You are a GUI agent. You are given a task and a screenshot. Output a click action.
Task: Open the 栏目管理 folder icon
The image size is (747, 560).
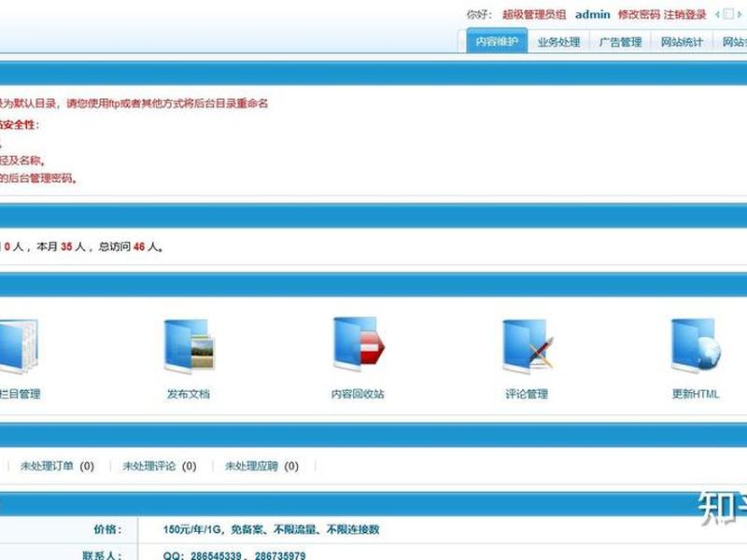18,345
